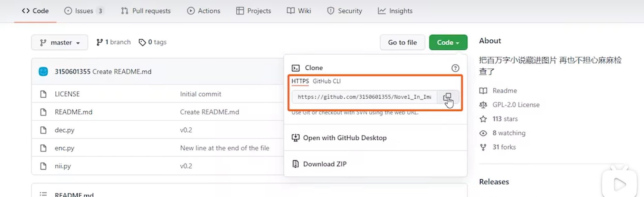Open the 31 forks link
The image size is (644, 197).
[504, 147]
